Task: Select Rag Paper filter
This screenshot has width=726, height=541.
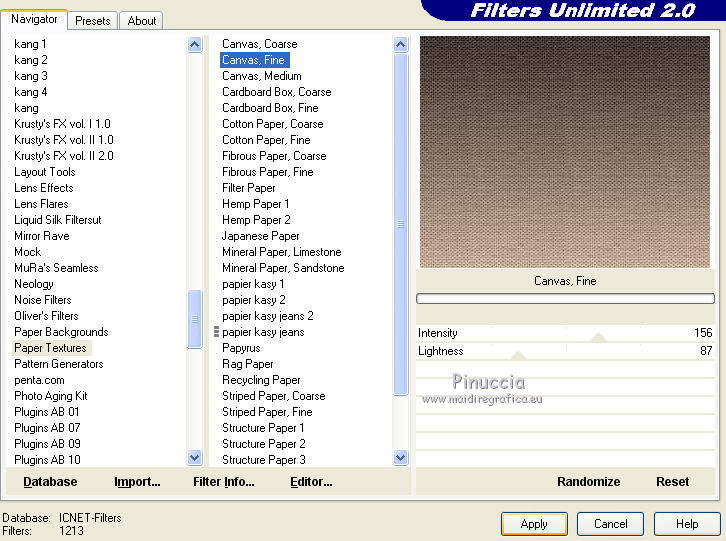Action: pyautogui.click(x=248, y=364)
